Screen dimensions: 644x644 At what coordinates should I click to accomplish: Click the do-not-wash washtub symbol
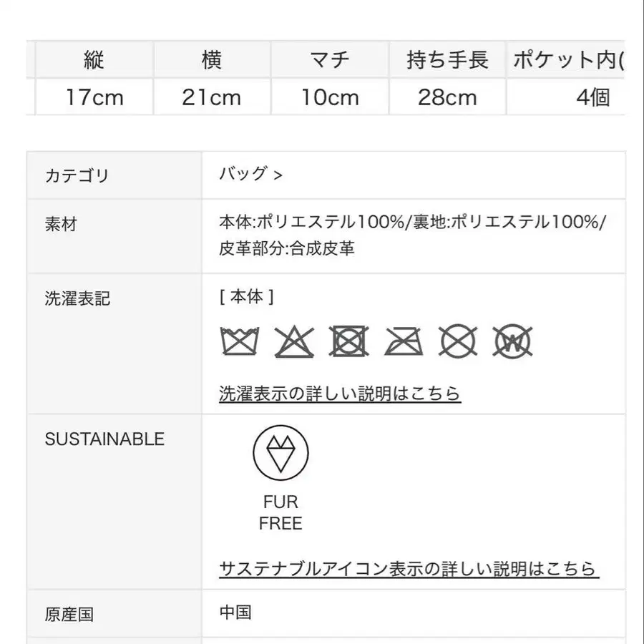click(x=241, y=341)
